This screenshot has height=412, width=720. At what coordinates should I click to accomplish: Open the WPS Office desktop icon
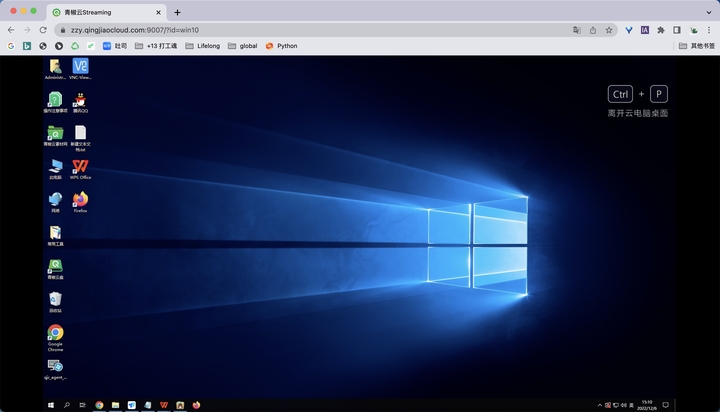coord(80,166)
